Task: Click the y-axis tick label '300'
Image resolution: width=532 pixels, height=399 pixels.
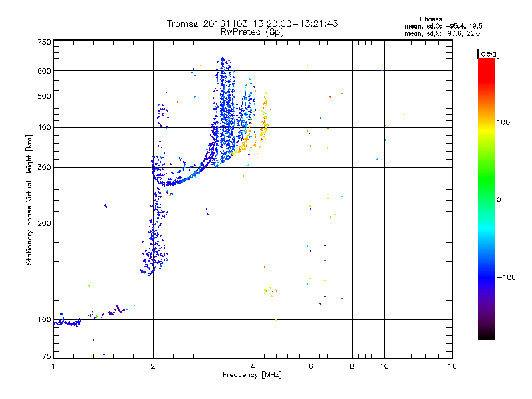Action: [x=44, y=167]
